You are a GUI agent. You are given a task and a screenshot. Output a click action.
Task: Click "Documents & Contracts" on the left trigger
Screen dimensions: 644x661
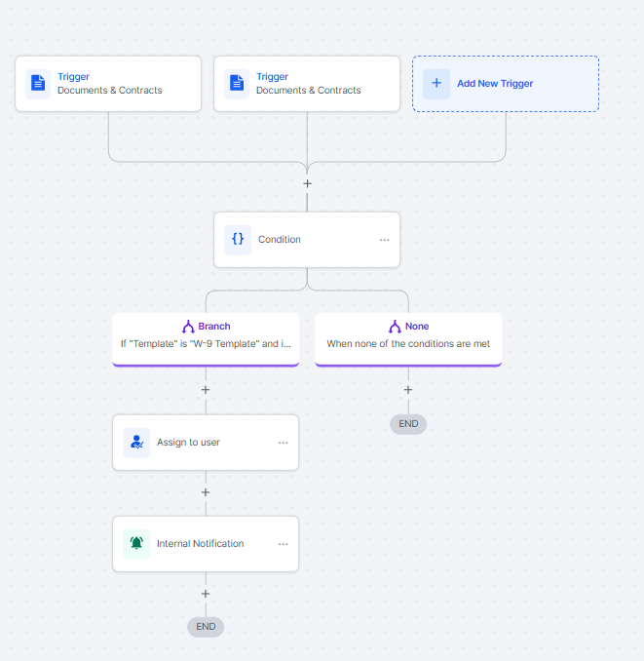[109, 91]
